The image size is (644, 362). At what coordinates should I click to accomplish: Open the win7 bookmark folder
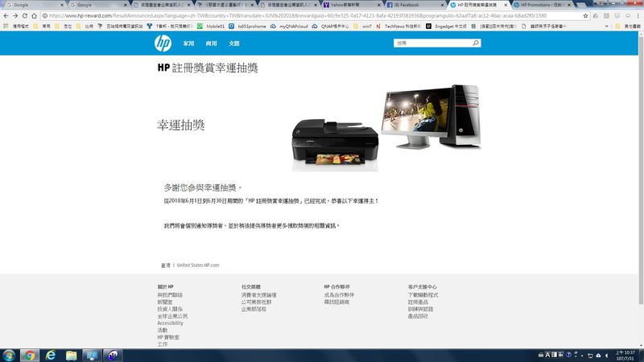click(x=363, y=26)
